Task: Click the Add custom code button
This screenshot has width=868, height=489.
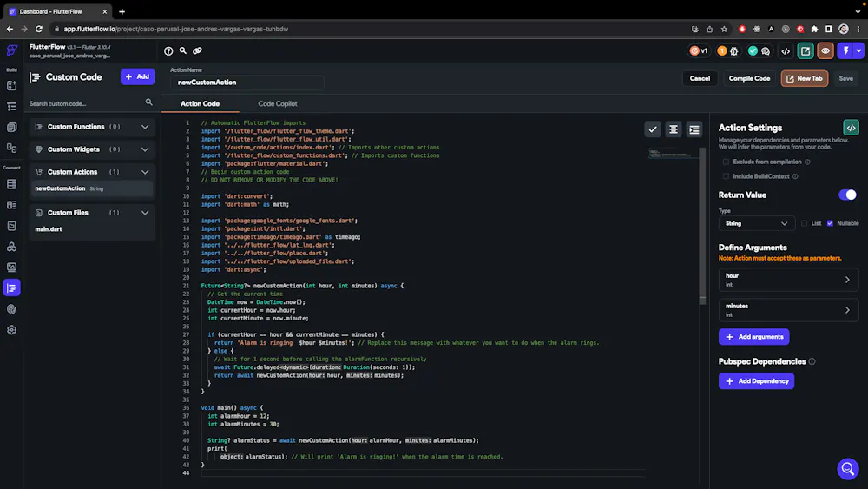Action: 137,77
